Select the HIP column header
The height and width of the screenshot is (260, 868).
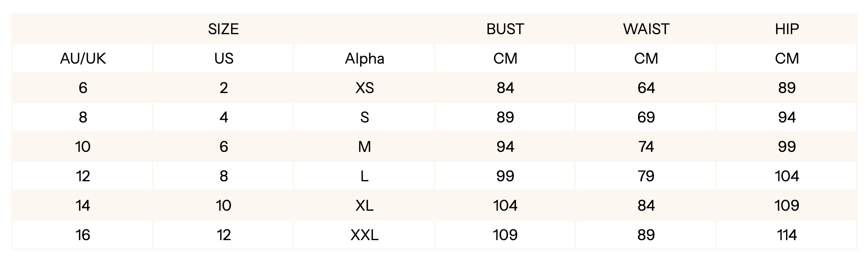786,29
